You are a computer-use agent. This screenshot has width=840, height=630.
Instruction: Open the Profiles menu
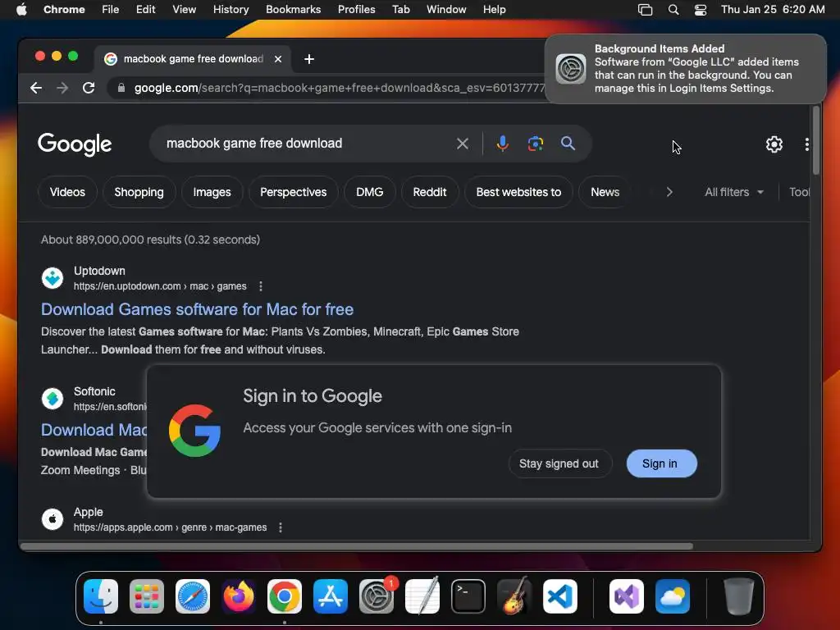coord(356,10)
